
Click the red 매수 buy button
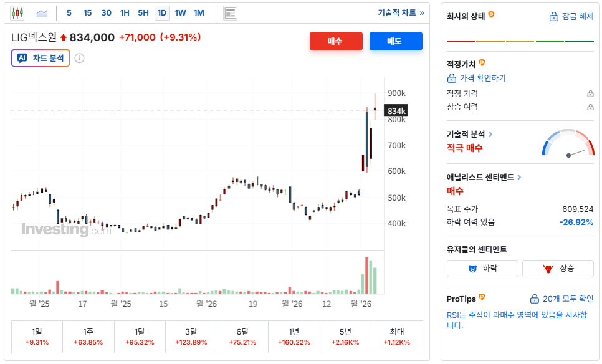336,41
